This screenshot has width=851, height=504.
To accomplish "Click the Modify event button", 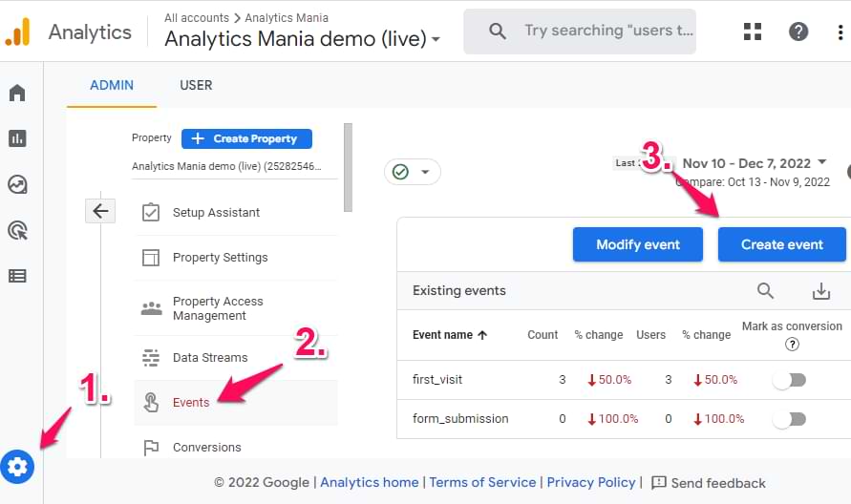I will coord(638,244).
